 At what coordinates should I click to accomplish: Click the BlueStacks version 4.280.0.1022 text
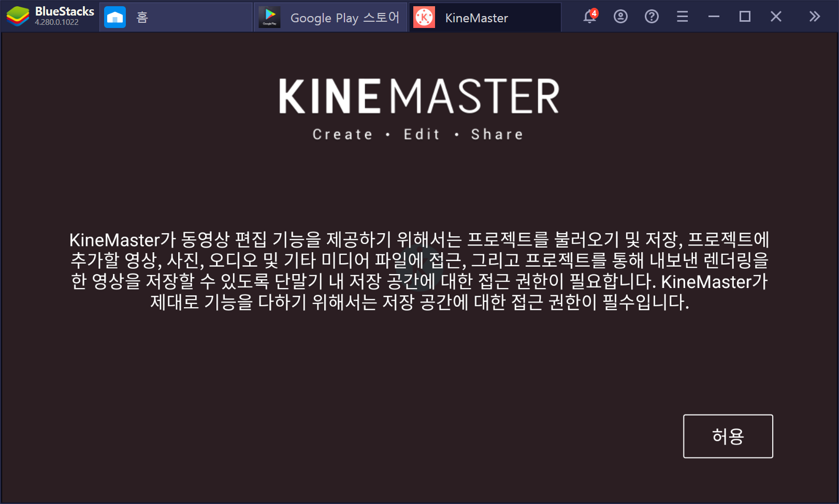tap(56, 22)
